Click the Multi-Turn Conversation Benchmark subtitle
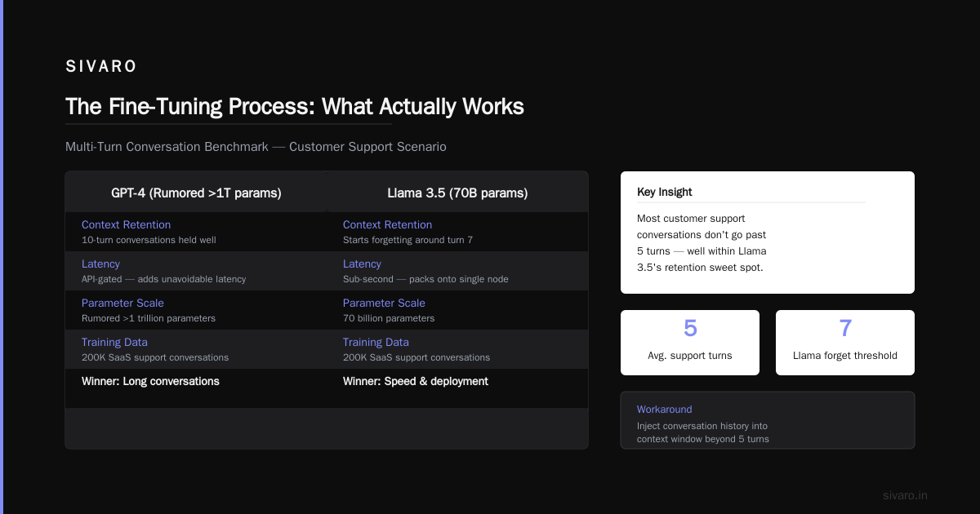Viewport: 980px width, 514px height. (256, 147)
